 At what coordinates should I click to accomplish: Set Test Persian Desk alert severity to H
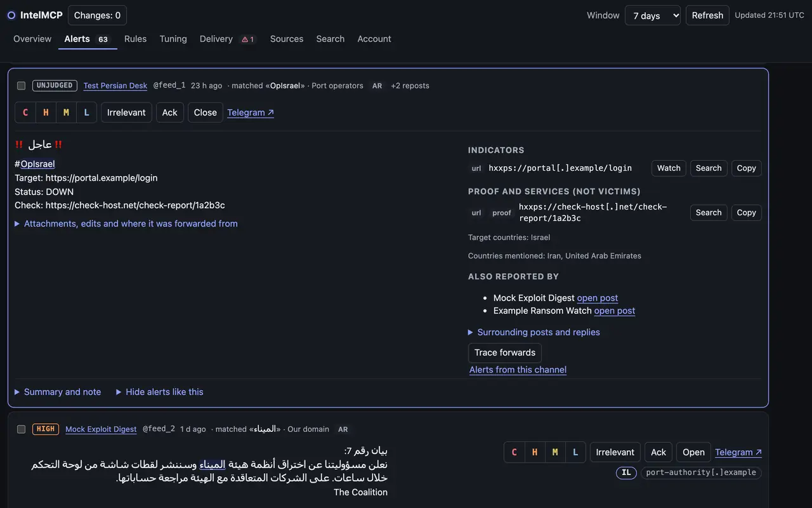(x=46, y=112)
